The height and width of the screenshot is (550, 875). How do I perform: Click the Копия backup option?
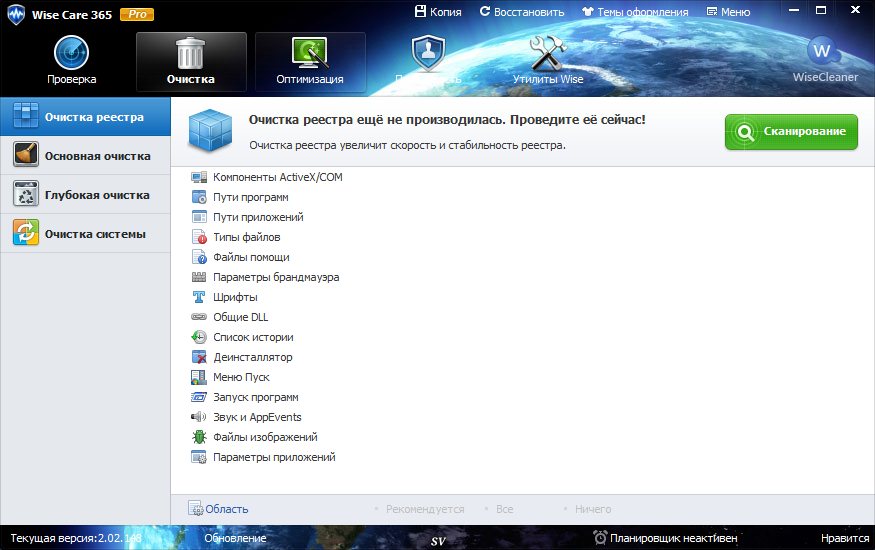tap(437, 12)
